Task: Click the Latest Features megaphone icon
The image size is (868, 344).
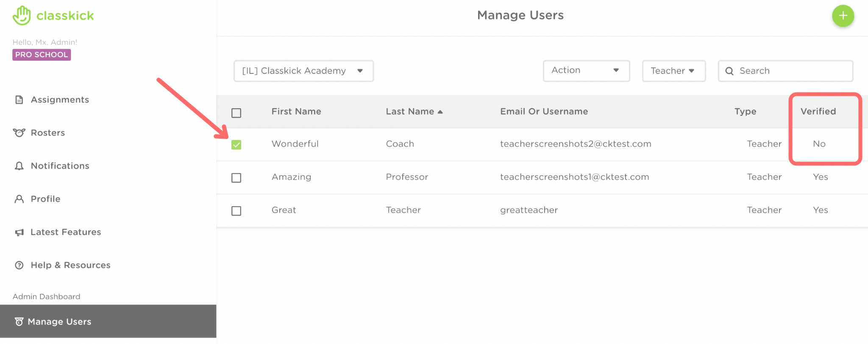Action: tap(19, 232)
